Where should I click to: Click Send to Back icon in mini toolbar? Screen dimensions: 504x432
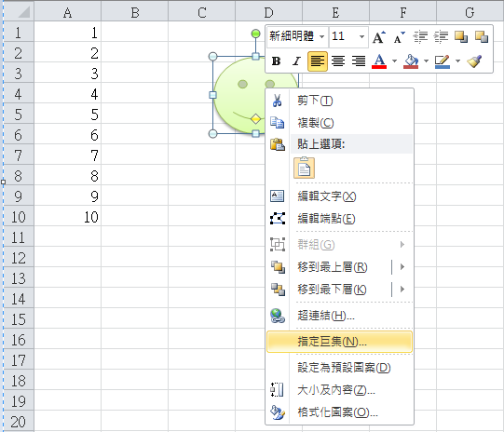click(x=482, y=37)
